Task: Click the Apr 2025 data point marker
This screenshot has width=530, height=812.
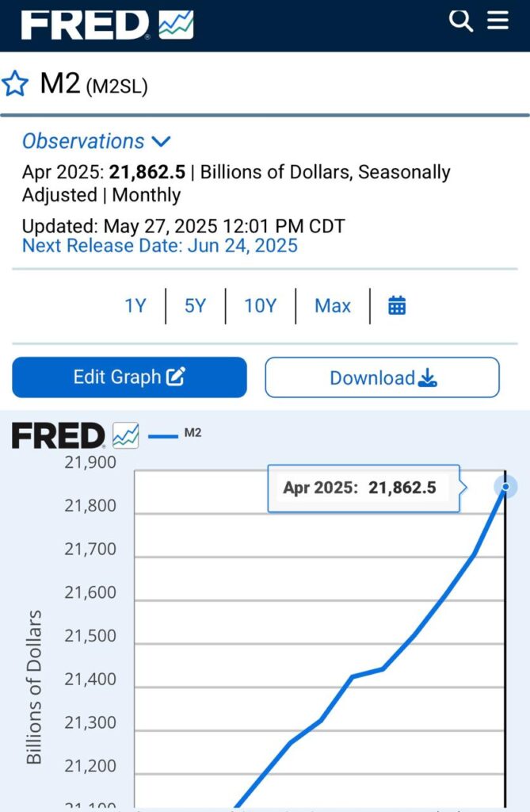Action: [x=505, y=487]
